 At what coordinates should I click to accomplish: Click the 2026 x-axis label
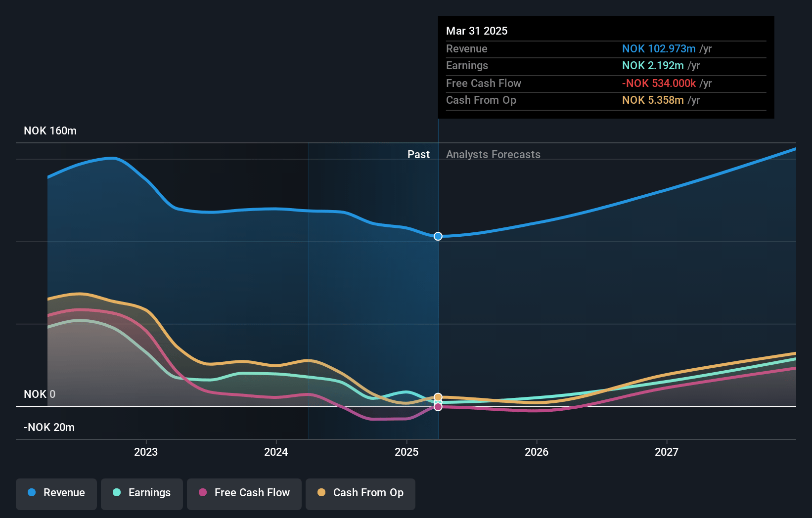click(537, 452)
